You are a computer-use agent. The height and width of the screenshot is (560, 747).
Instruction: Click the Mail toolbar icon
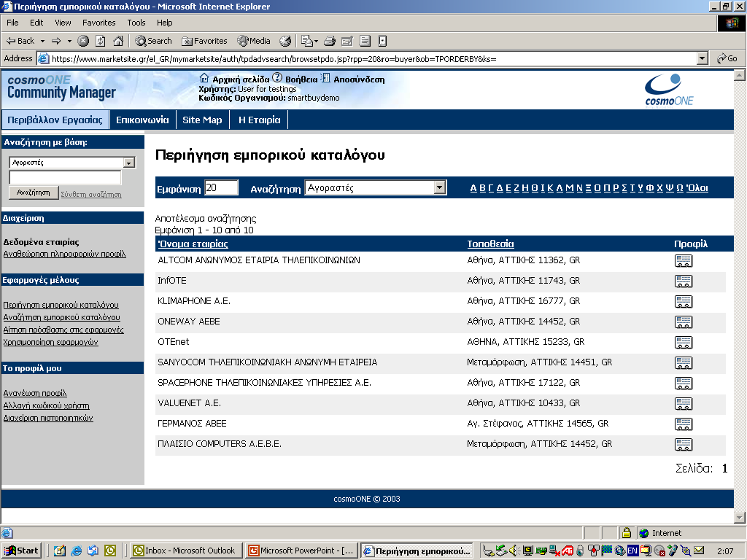pyautogui.click(x=307, y=41)
